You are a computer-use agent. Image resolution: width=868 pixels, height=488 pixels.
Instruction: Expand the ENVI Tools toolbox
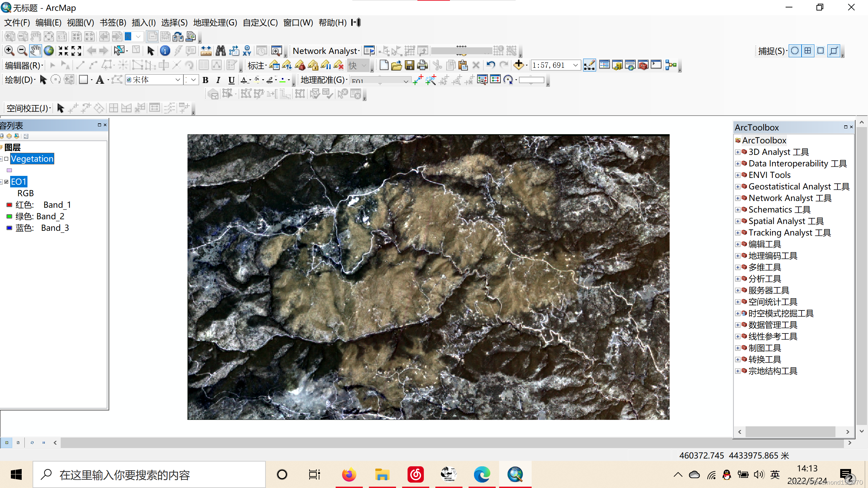click(737, 175)
